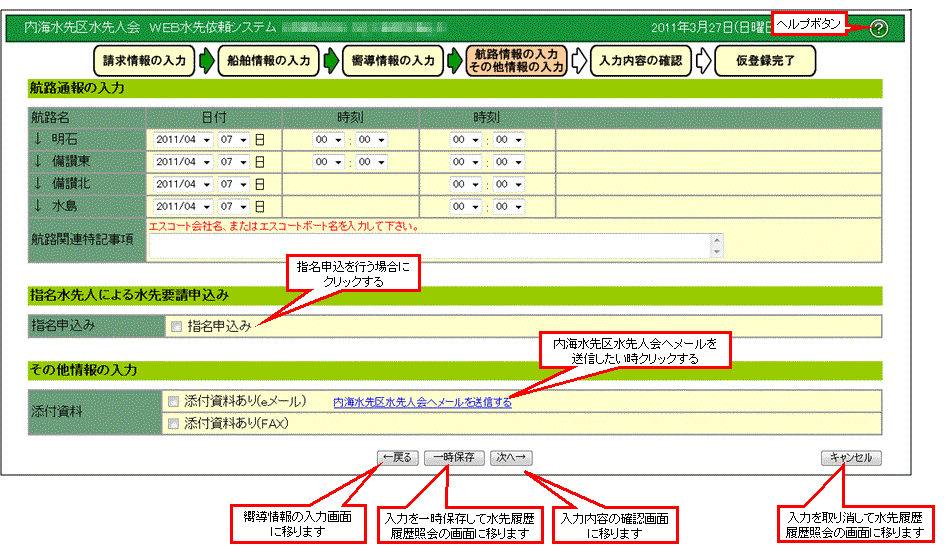946x555 pixels.
Task: Open day dropdown for 備讃東 row
Action: [233, 162]
